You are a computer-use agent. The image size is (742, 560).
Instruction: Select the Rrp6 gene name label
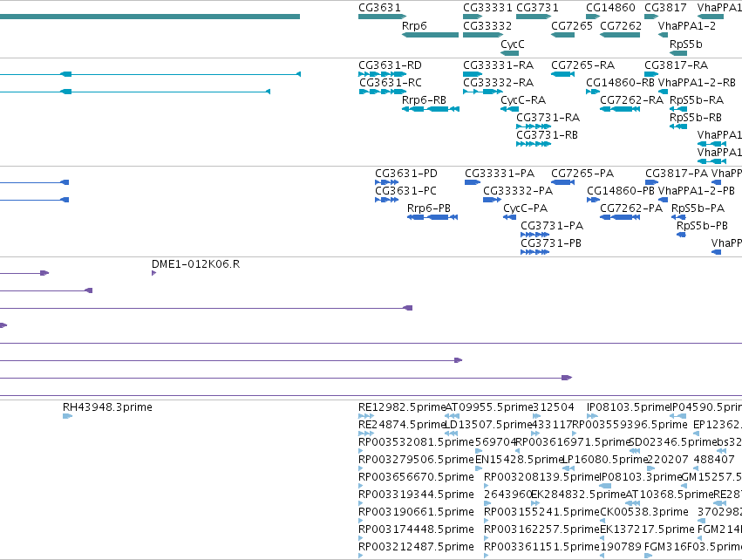414,26
